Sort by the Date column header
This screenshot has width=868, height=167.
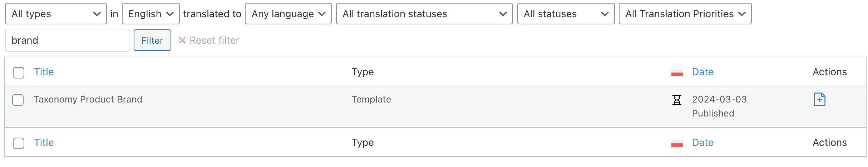pyautogui.click(x=702, y=72)
